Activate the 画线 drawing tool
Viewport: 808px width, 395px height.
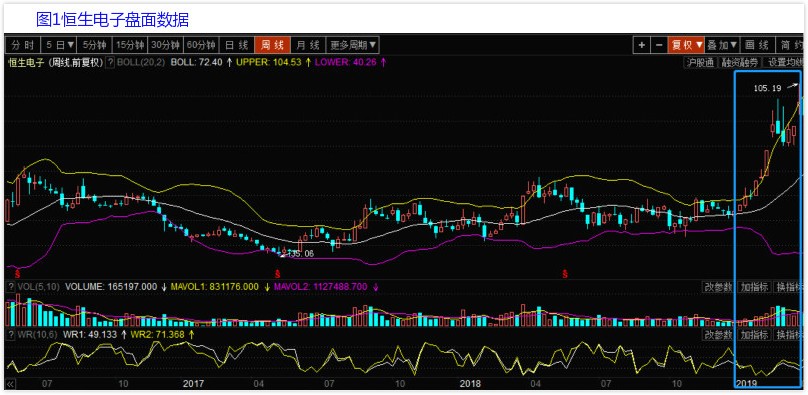757,45
